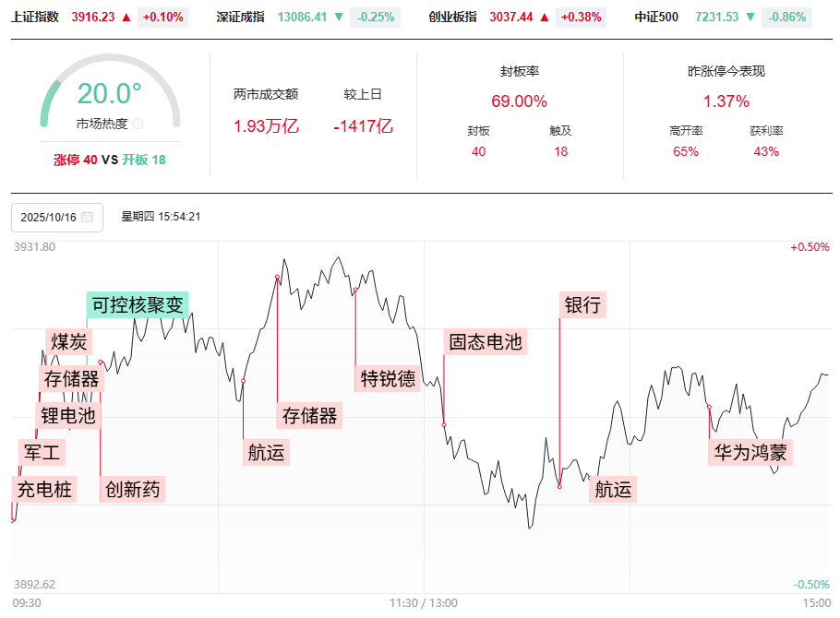The height and width of the screenshot is (618, 840).
Task: Click green down arrow beside 深证成指 price
Action: pyautogui.click(x=339, y=17)
